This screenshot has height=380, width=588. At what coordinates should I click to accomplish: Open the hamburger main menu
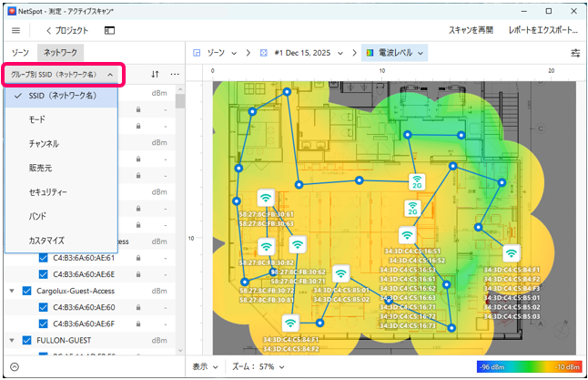pyautogui.click(x=15, y=30)
